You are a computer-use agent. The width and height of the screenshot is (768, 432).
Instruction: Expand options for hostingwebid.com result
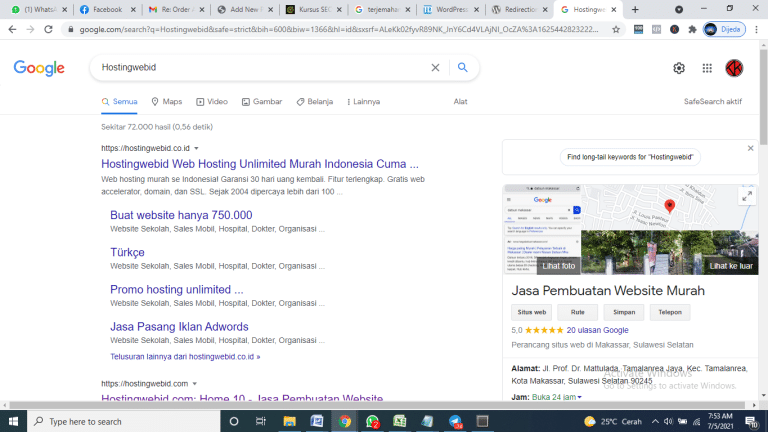click(x=195, y=384)
